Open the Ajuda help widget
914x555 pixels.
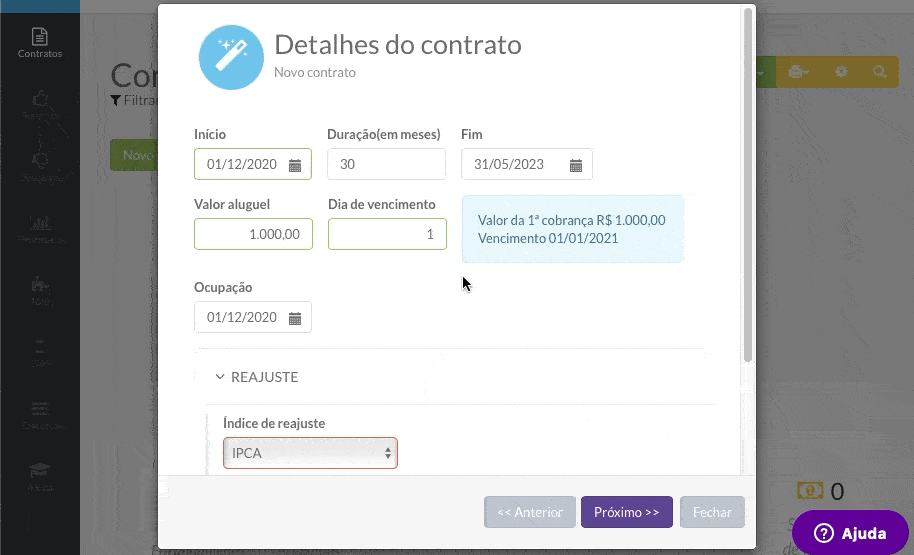[x=851, y=533]
